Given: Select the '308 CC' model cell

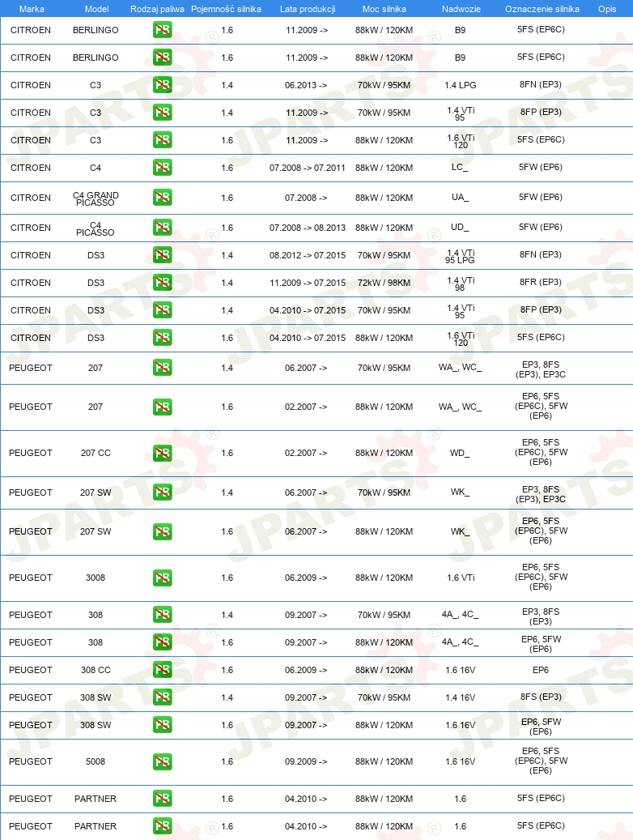Looking at the screenshot, I should pos(96,670).
